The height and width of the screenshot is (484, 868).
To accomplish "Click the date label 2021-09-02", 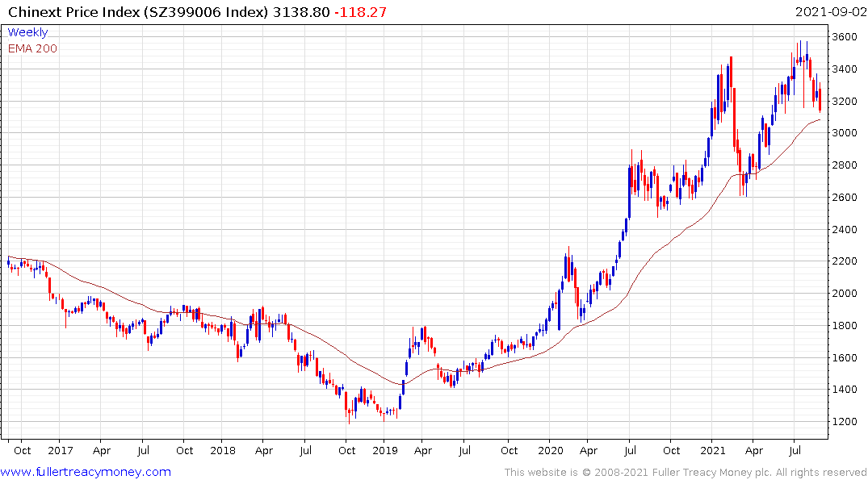I will pos(830,12).
